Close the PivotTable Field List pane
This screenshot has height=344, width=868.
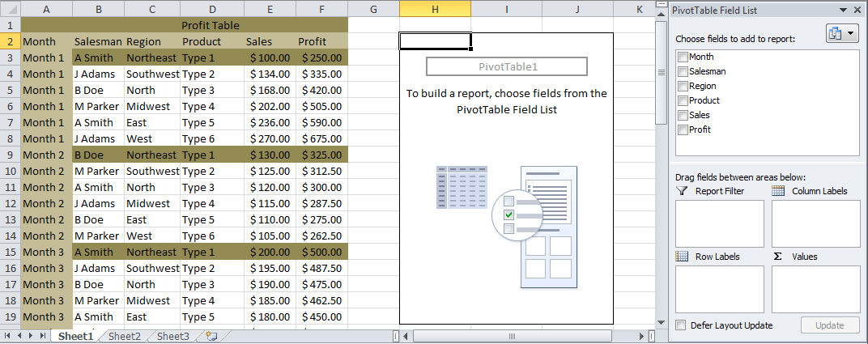(857, 10)
